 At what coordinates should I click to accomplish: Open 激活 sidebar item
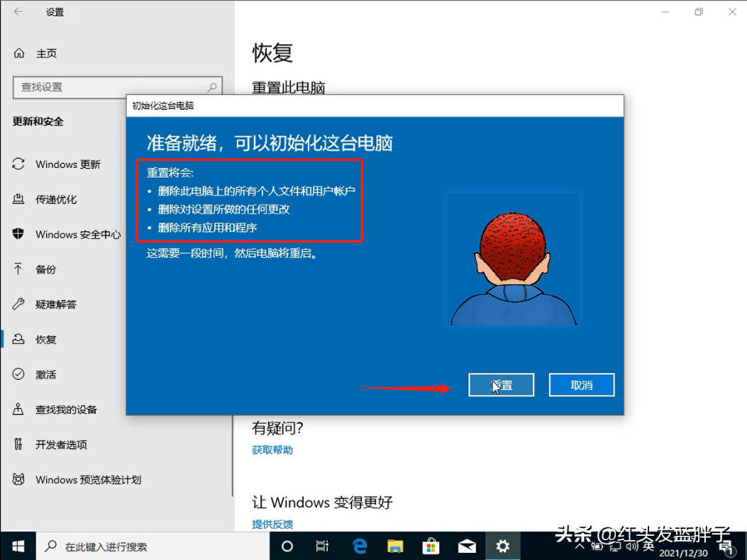click(45, 375)
